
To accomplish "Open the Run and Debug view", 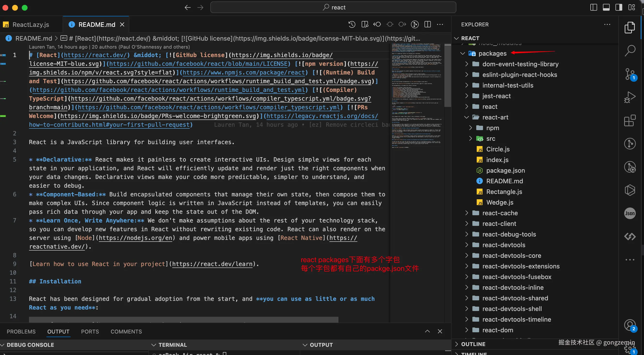I will tap(630, 97).
